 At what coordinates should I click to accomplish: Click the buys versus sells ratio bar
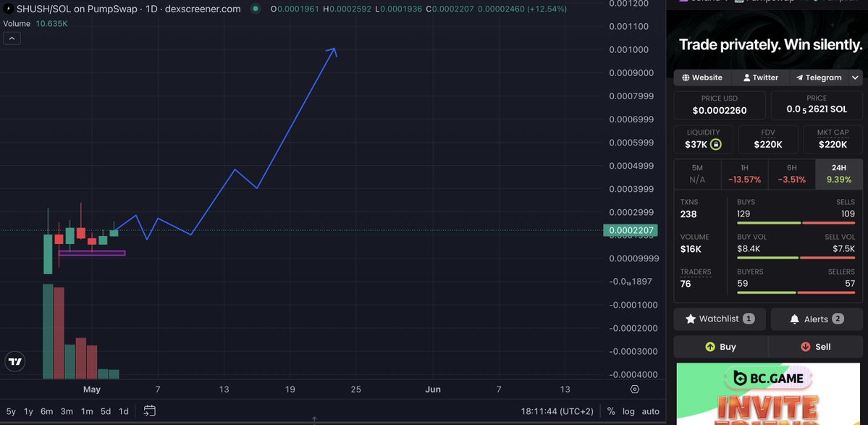pos(796,223)
